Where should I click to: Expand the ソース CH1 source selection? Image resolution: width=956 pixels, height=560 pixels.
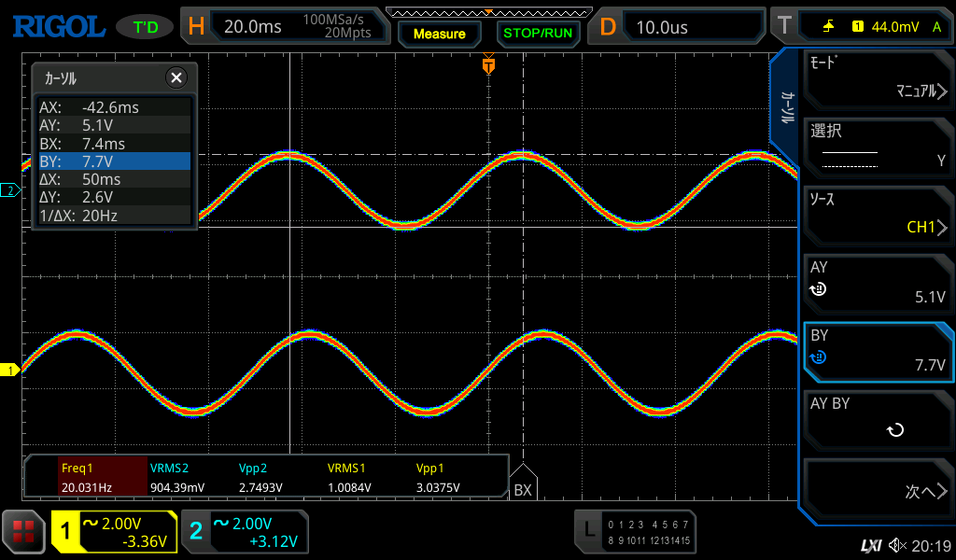pyautogui.click(x=878, y=213)
